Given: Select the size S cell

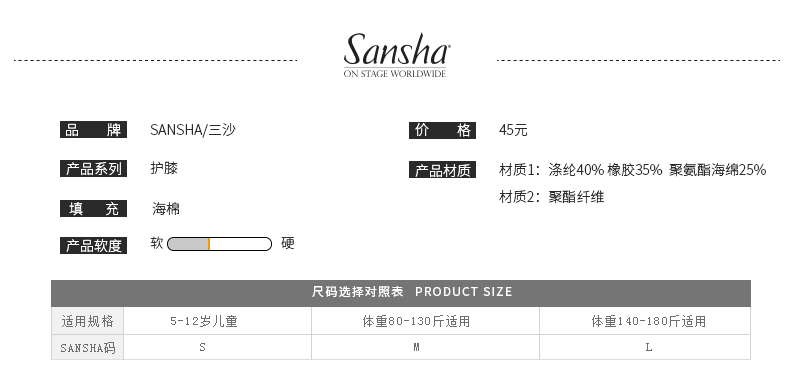Looking at the screenshot, I should coord(217,347).
